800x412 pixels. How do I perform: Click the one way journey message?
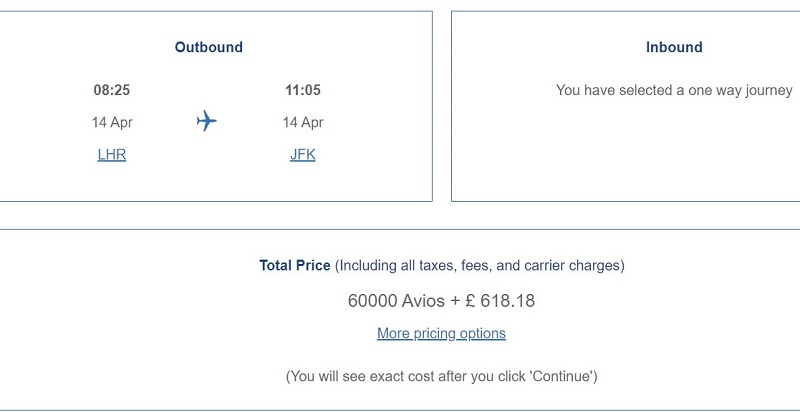point(674,90)
